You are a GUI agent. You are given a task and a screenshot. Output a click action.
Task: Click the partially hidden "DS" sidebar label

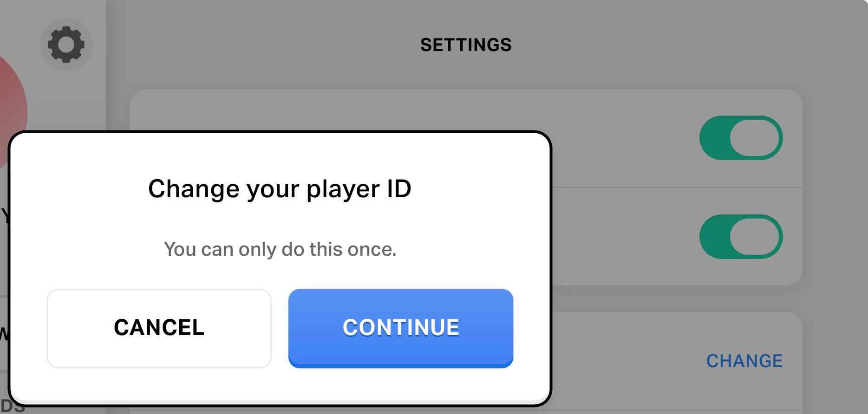13,407
